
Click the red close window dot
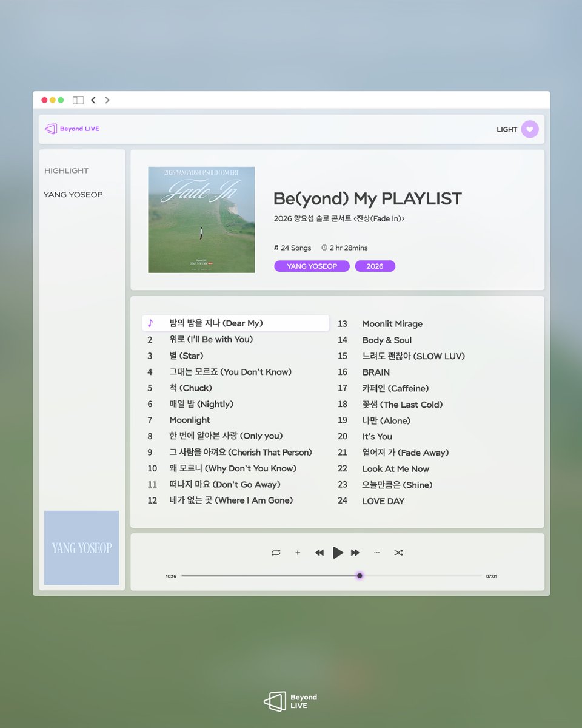point(44,100)
